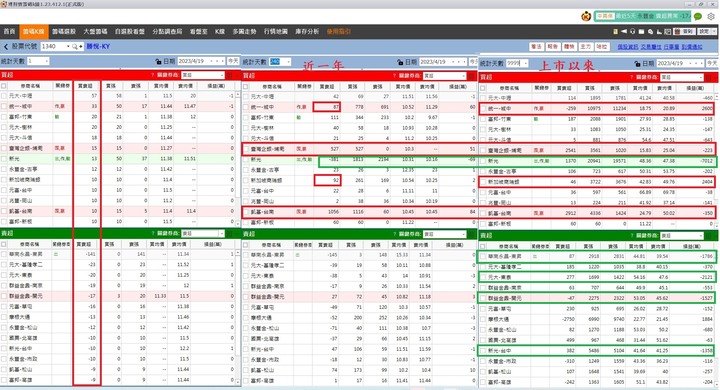
Task: Click the 損益(萬) column header in right 買超 table
Action: point(696,88)
